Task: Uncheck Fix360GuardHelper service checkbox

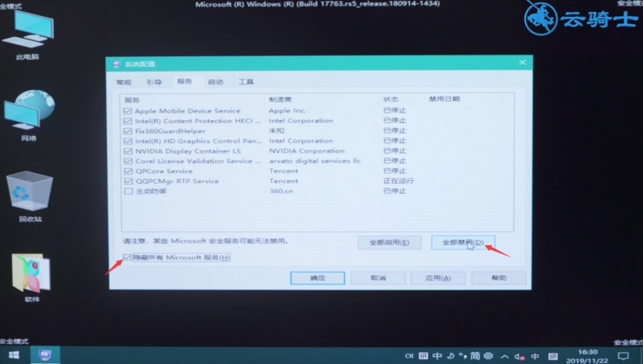Action: click(128, 131)
